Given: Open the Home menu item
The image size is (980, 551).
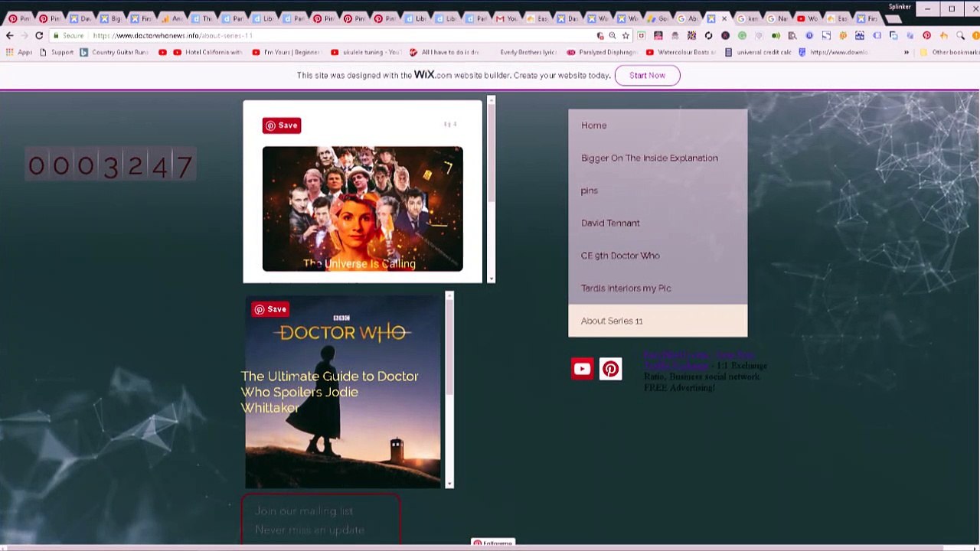Looking at the screenshot, I should pyautogui.click(x=658, y=126).
